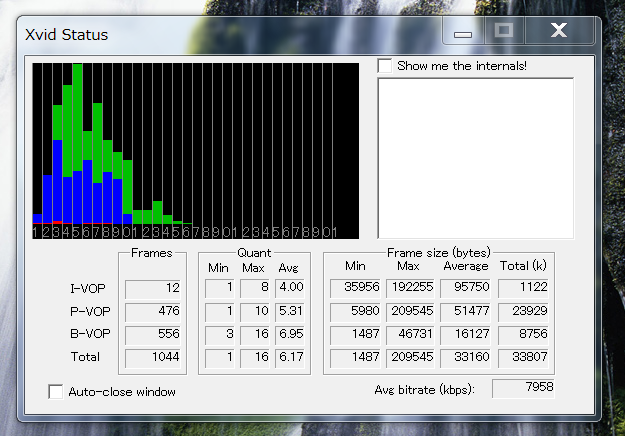This screenshot has height=436, width=625.
Task: Select the Total frames count 1044
Action: point(153,358)
